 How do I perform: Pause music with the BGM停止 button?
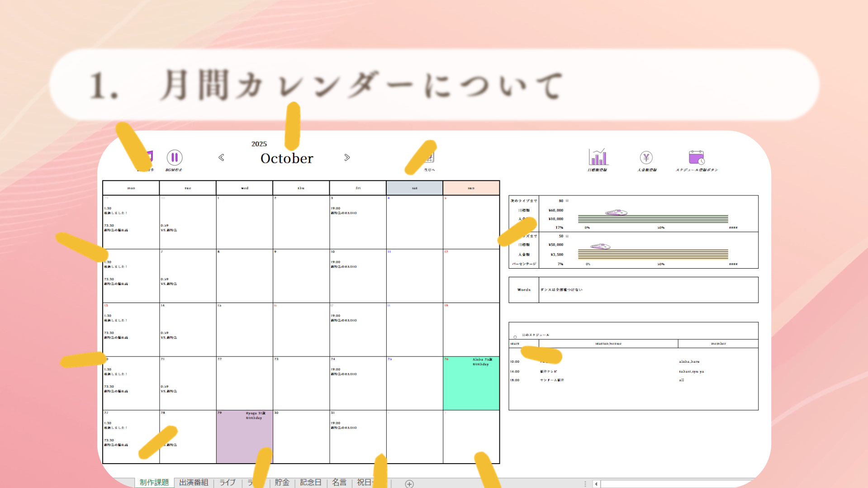click(174, 158)
